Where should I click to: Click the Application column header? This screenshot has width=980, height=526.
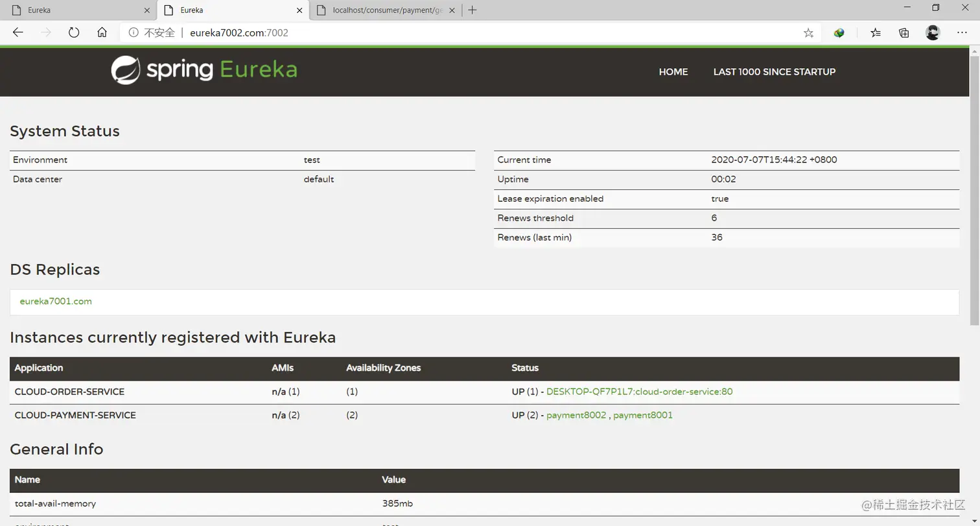(x=39, y=368)
